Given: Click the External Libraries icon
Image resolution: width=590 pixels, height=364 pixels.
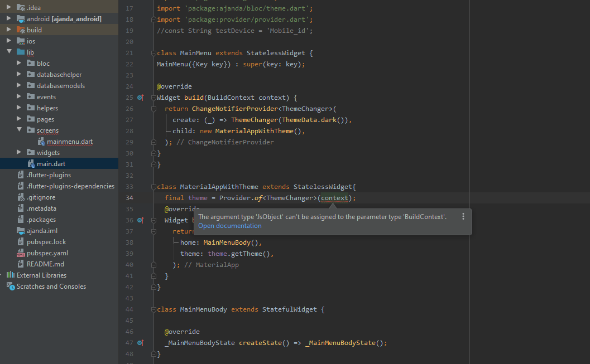Looking at the screenshot, I should click(9, 275).
